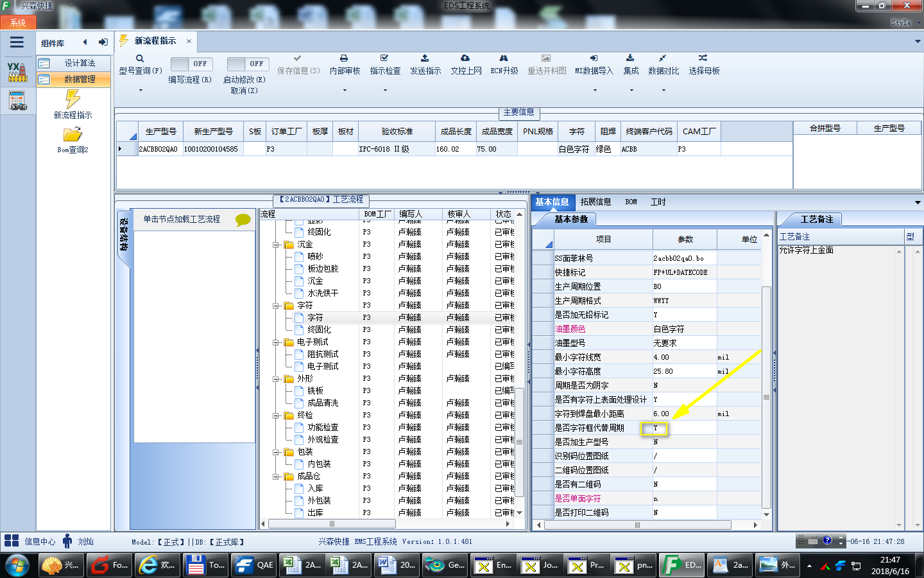924x578 pixels.
Task: Click the 设备结构 vertical side tab
Action: click(124, 235)
